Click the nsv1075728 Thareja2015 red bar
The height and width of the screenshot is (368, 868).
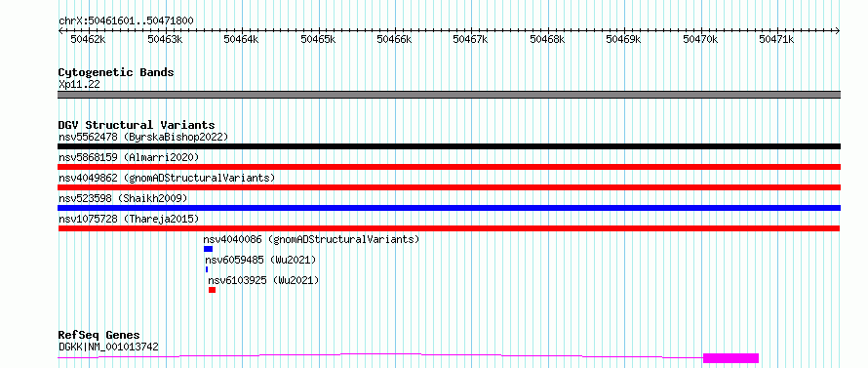click(x=449, y=228)
